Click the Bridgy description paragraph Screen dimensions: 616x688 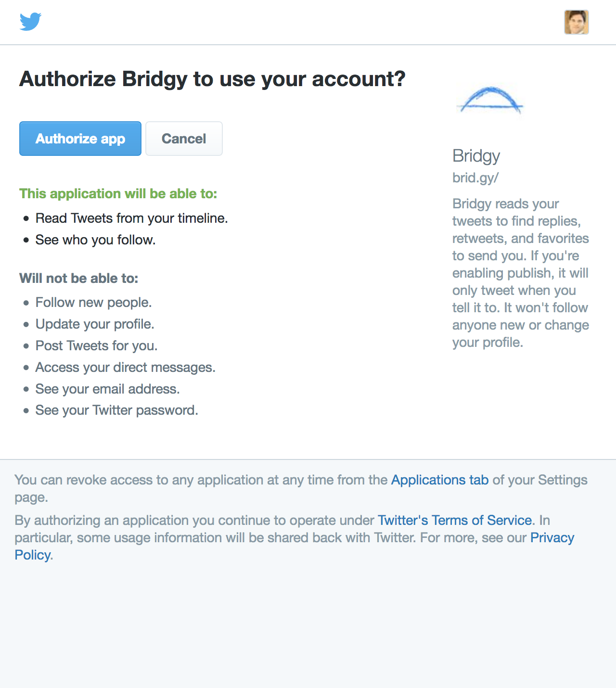[521, 273]
